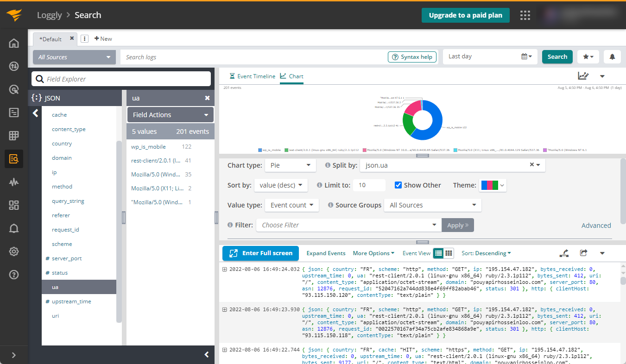Open the settings gear in sidebar
The width and height of the screenshot is (626, 364).
(14, 251)
